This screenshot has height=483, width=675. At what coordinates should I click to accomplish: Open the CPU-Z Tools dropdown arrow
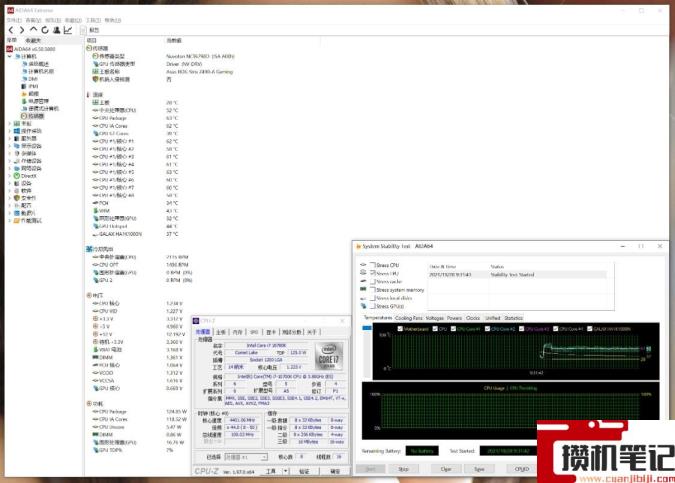point(285,471)
